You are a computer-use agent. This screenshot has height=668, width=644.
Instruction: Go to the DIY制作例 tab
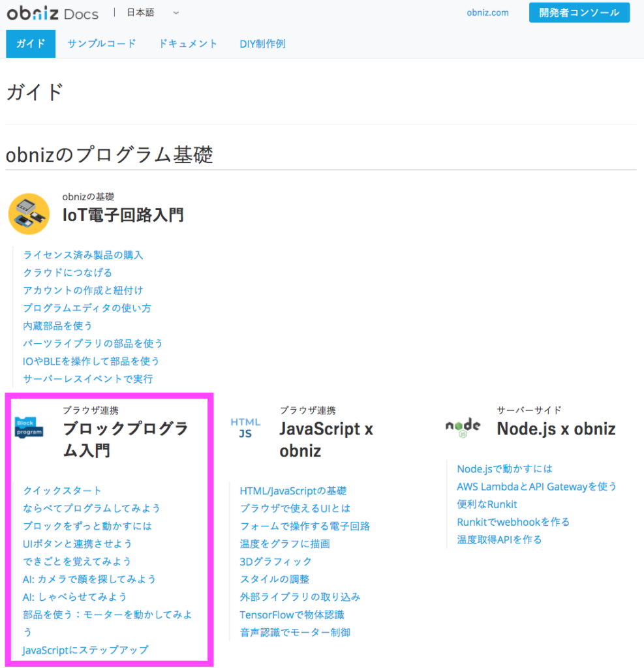[x=262, y=44]
